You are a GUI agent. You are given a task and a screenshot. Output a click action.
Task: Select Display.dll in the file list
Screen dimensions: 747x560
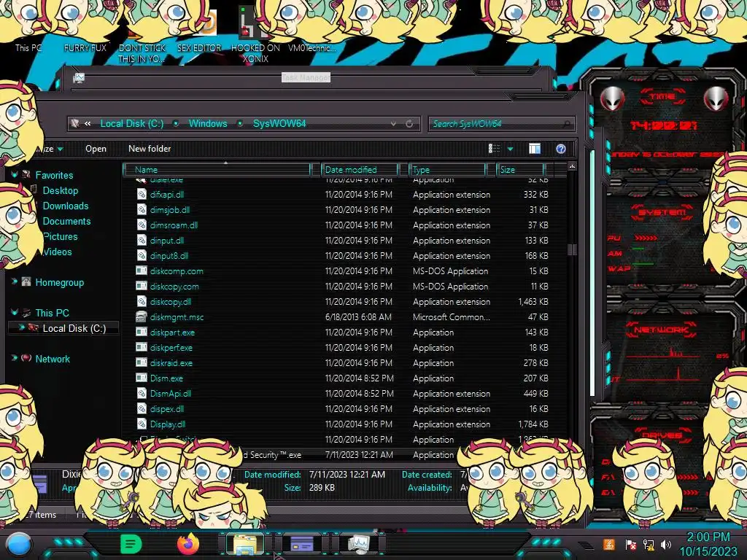click(167, 424)
